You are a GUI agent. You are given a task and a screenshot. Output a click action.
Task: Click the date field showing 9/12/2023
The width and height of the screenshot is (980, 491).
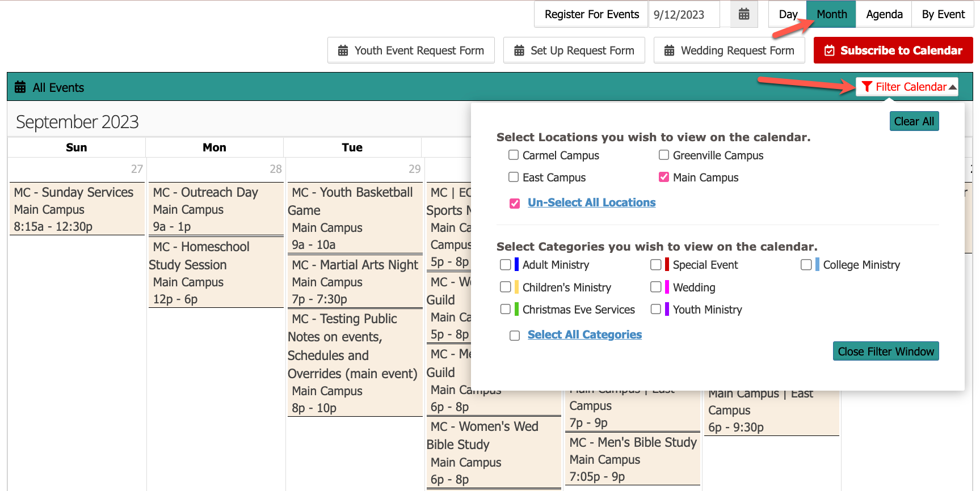(684, 15)
